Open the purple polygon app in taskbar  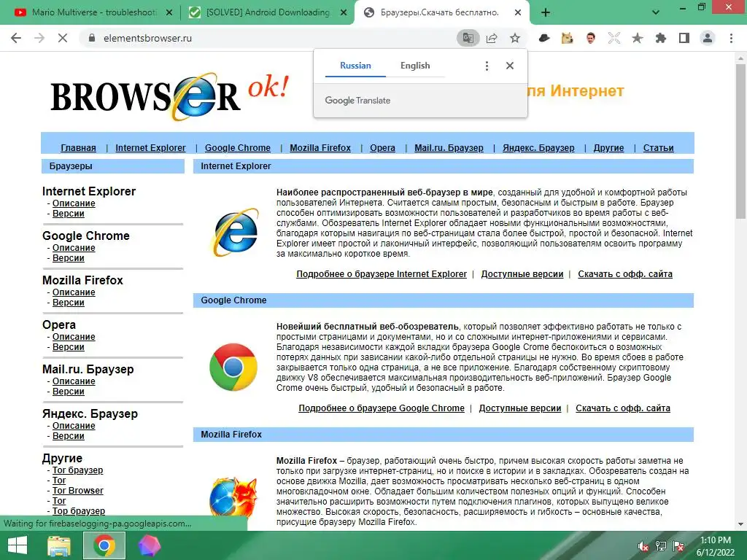[149, 545]
